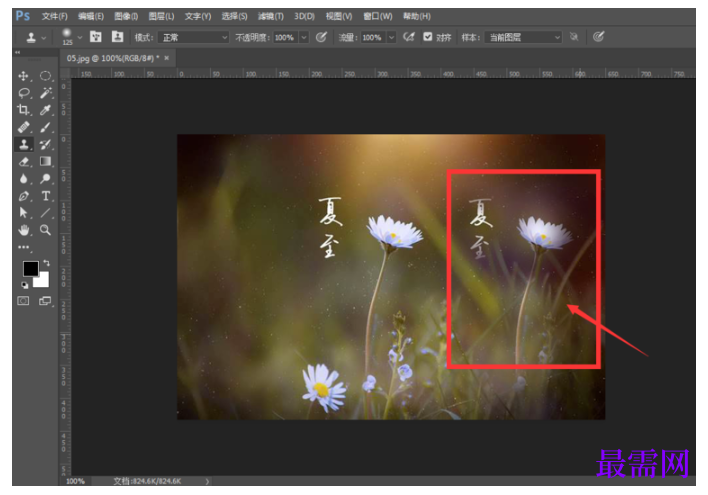Toggle pressure for opacity button
The height and width of the screenshot is (495, 708).
pyautogui.click(x=321, y=37)
